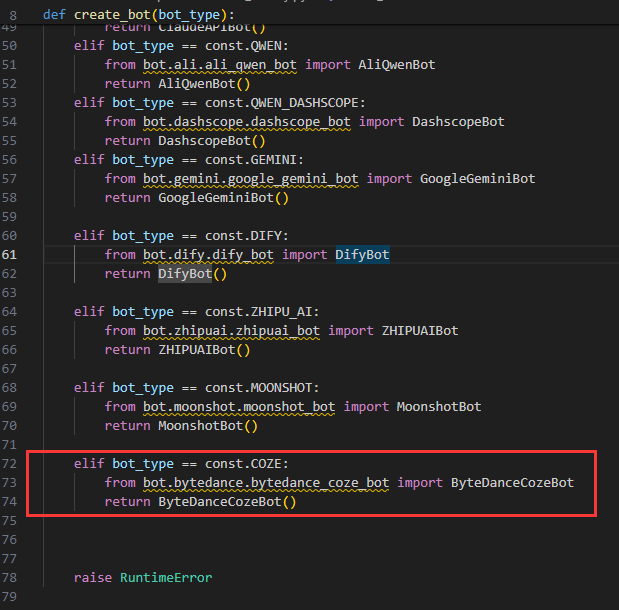Place cursor on const.COZE condition

(x=246, y=464)
